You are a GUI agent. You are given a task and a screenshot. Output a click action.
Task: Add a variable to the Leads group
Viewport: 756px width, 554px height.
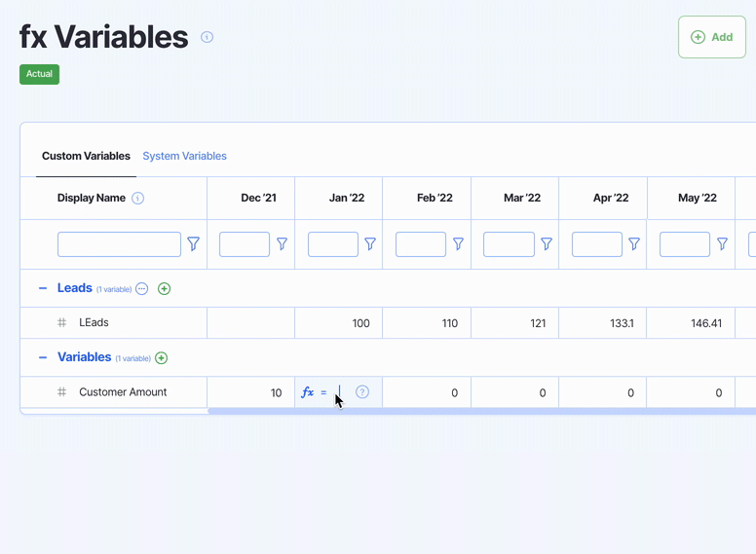tap(164, 289)
